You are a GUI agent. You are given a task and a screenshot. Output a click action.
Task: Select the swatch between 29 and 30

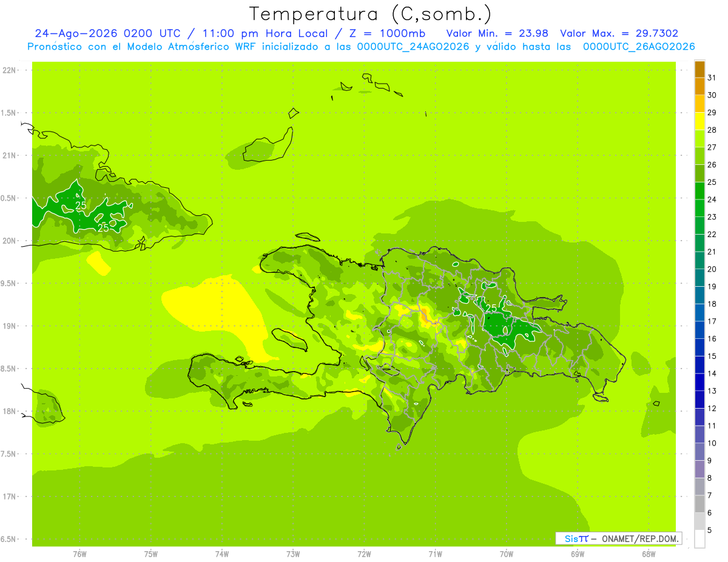pos(699,104)
